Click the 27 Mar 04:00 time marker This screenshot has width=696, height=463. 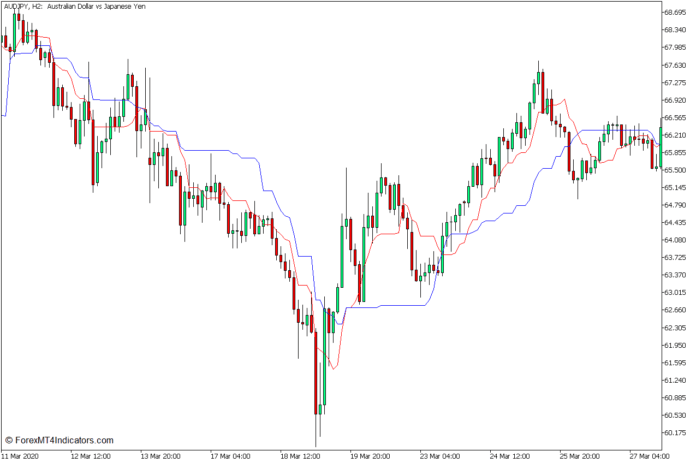pos(648,456)
